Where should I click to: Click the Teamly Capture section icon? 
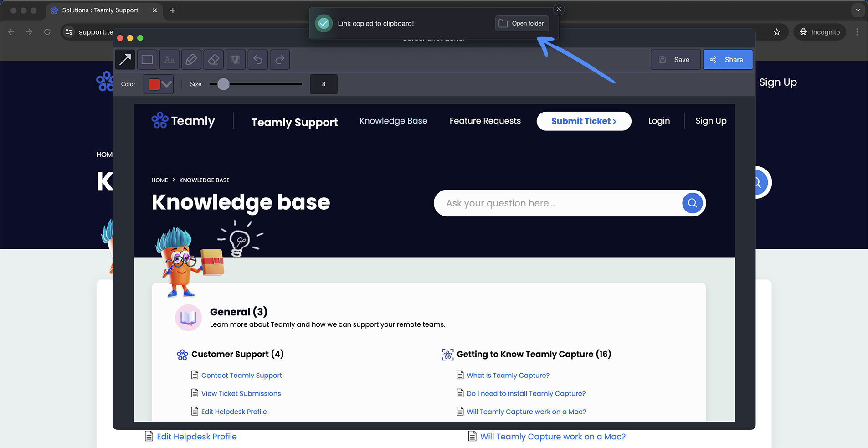(x=448, y=355)
